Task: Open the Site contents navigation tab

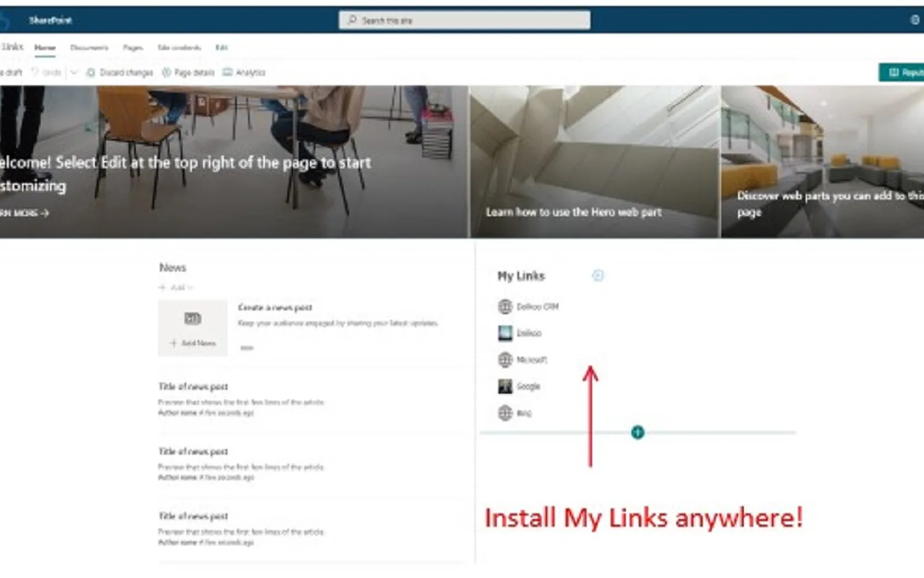Action: point(179,47)
